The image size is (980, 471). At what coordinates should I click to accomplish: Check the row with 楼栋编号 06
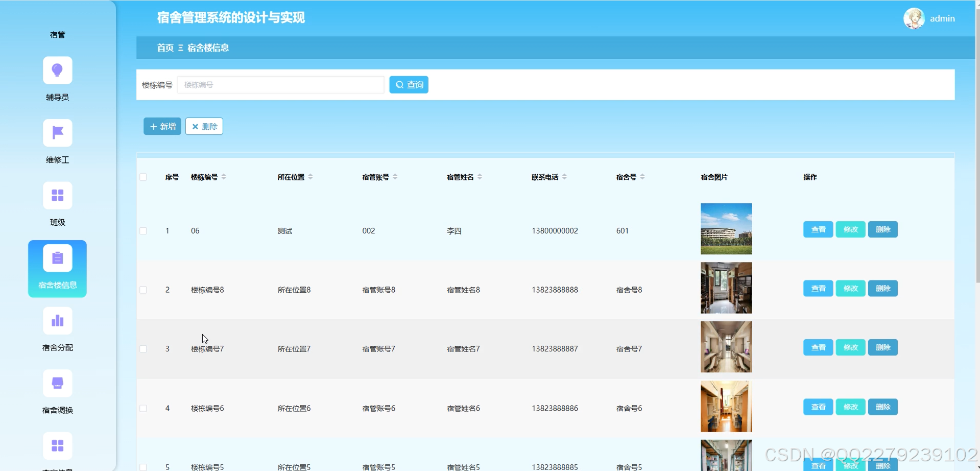[x=144, y=231]
